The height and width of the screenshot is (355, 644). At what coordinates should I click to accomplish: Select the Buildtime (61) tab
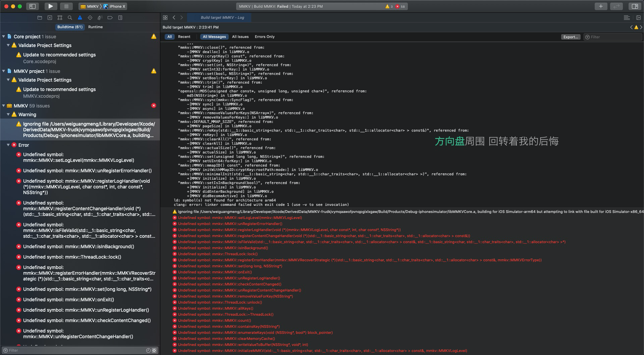70,27
